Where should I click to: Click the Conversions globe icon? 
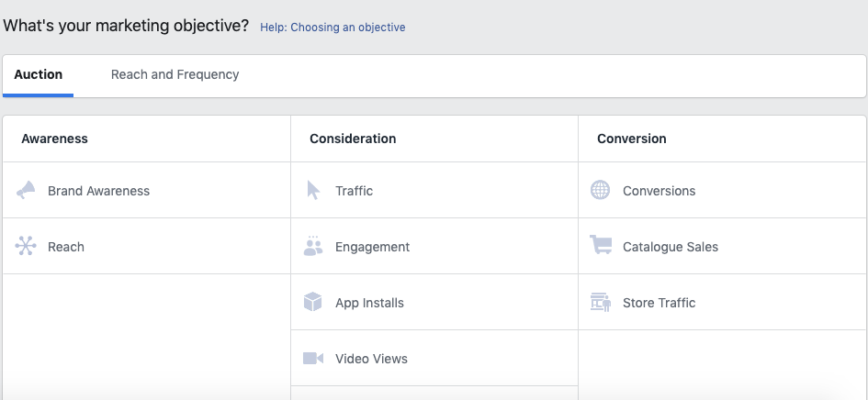click(x=600, y=190)
